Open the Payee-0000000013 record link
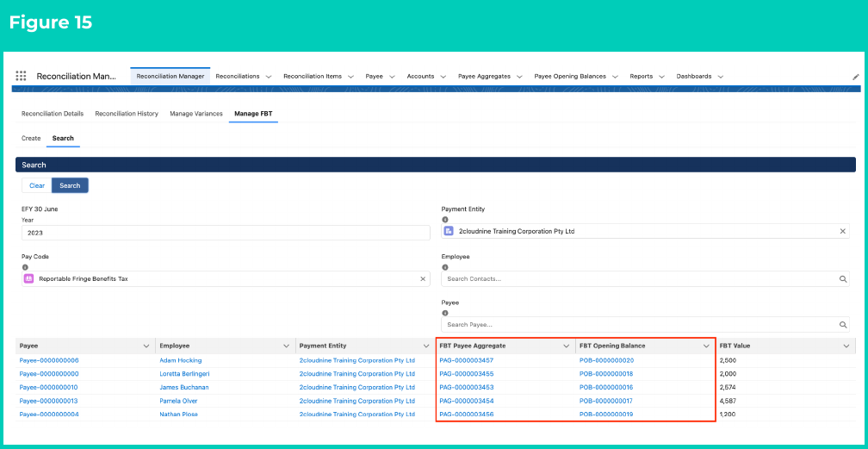 coord(49,401)
